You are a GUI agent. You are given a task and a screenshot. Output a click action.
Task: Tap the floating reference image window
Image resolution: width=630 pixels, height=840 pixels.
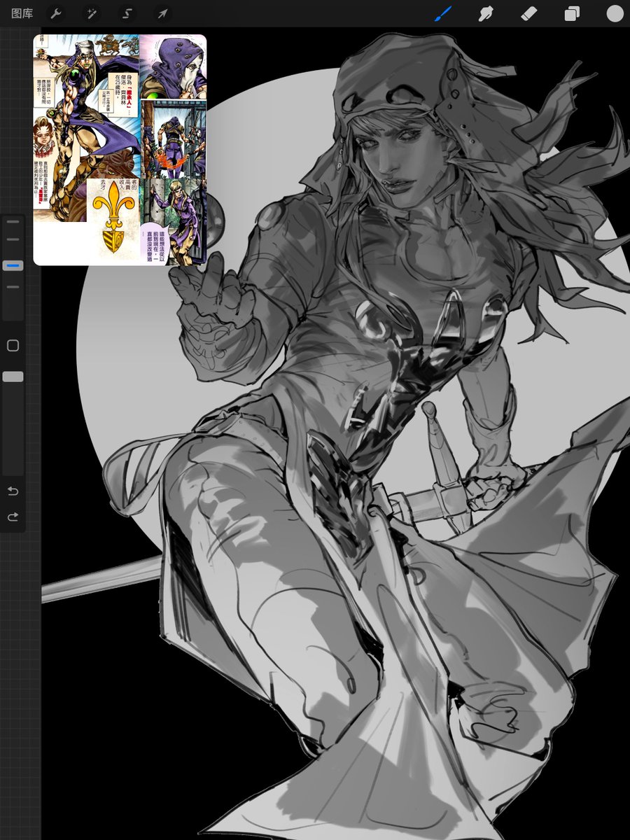pos(120,150)
